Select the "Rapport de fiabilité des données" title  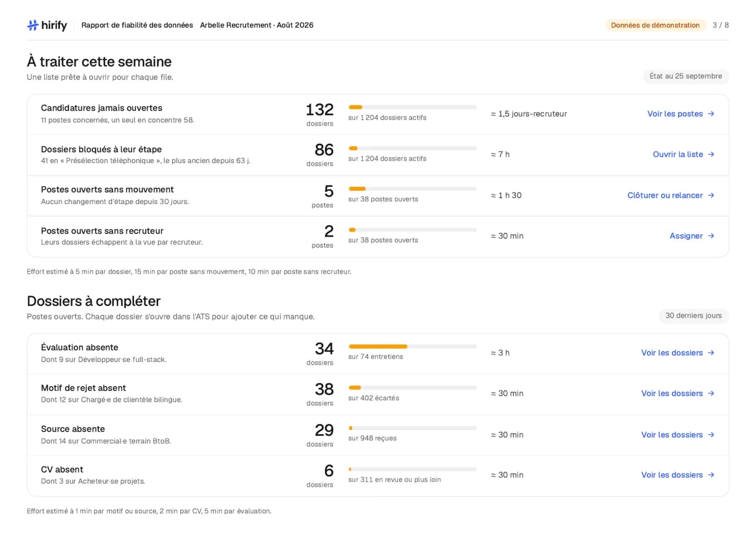(137, 25)
